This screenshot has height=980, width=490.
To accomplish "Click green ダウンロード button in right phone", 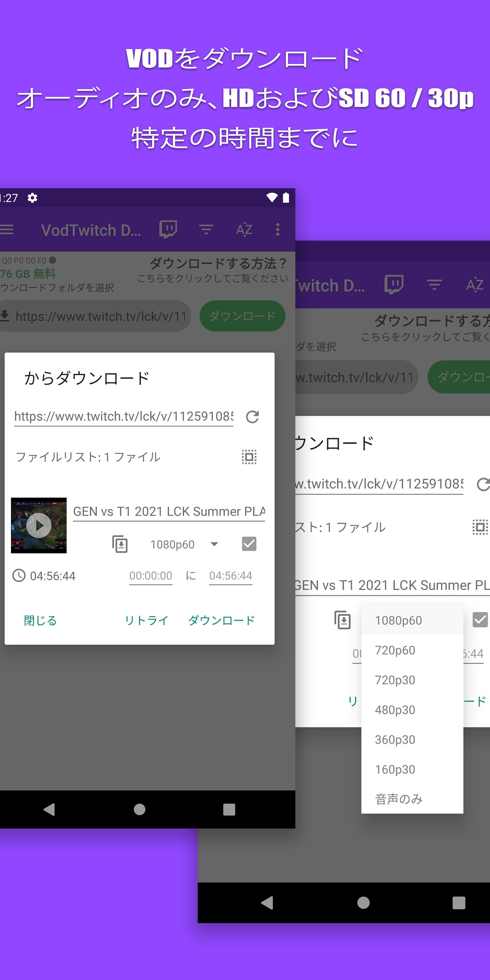I will (459, 377).
